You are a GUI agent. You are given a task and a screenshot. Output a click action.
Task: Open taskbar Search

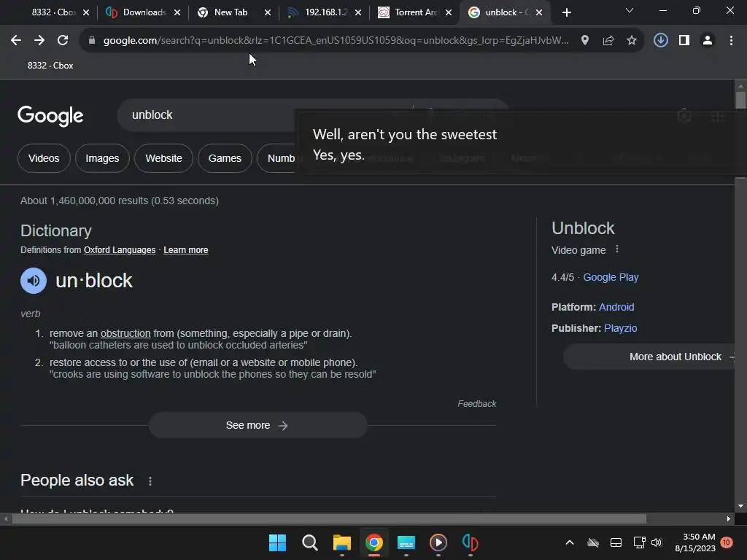(x=309, y=542)
